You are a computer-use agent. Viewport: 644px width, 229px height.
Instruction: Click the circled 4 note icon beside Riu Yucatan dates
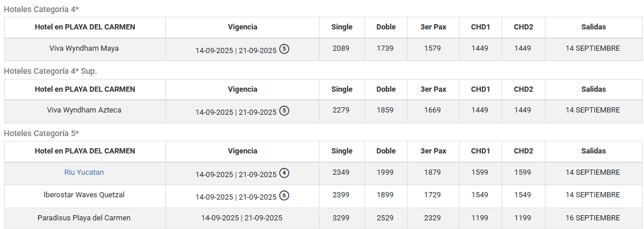(284, 173)
